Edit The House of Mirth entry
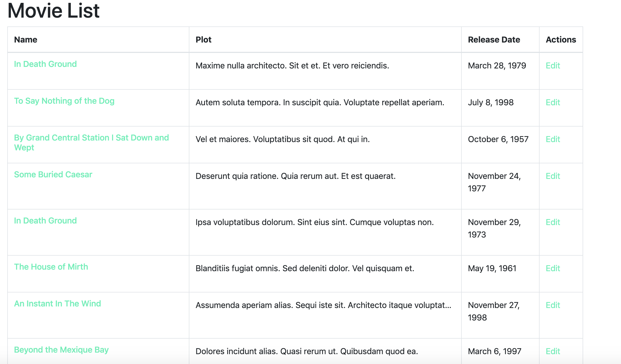 (x=553, y=268)
